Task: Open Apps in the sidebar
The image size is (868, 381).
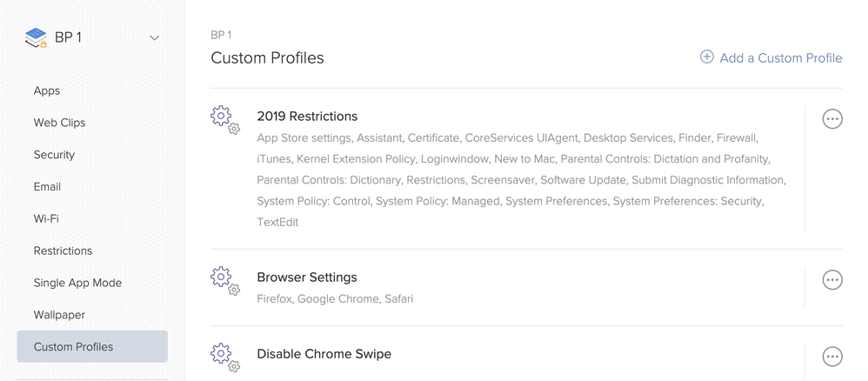Action: pyautogui.click(x=46, y=90)
